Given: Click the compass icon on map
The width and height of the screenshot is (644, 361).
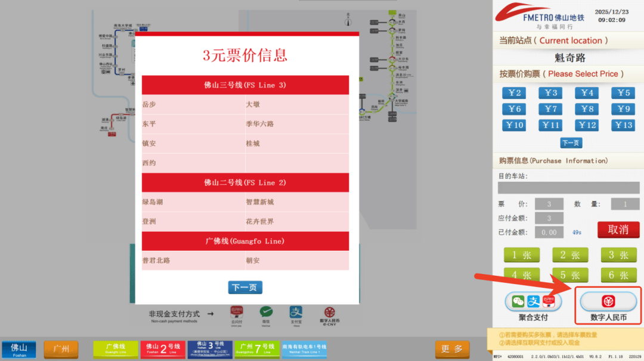Looking at the screenshot, I should click(x=348, y=20).
